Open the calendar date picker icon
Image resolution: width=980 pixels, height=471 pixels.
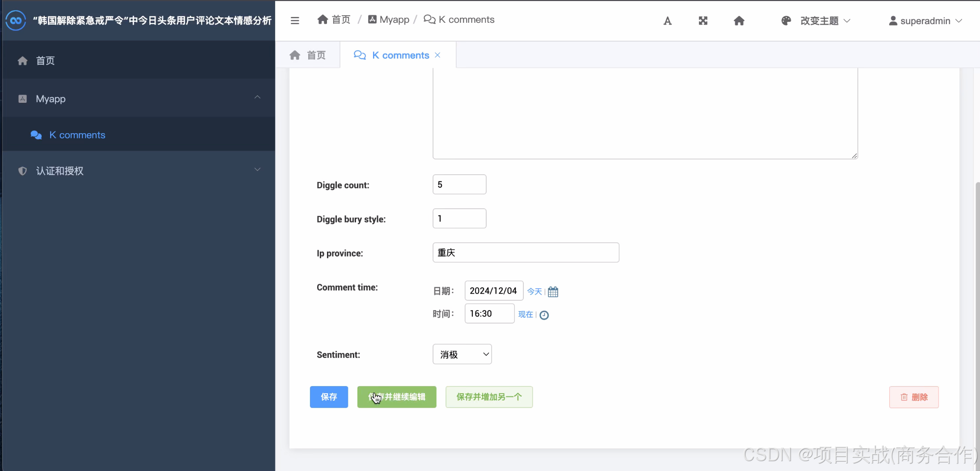pyautogui.click(x=553, y=292)
